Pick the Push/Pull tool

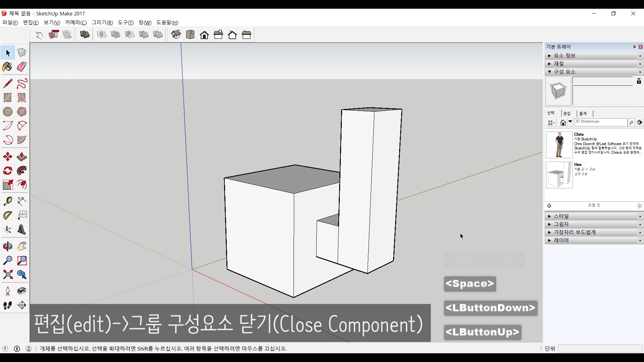[x=22, y=157]
